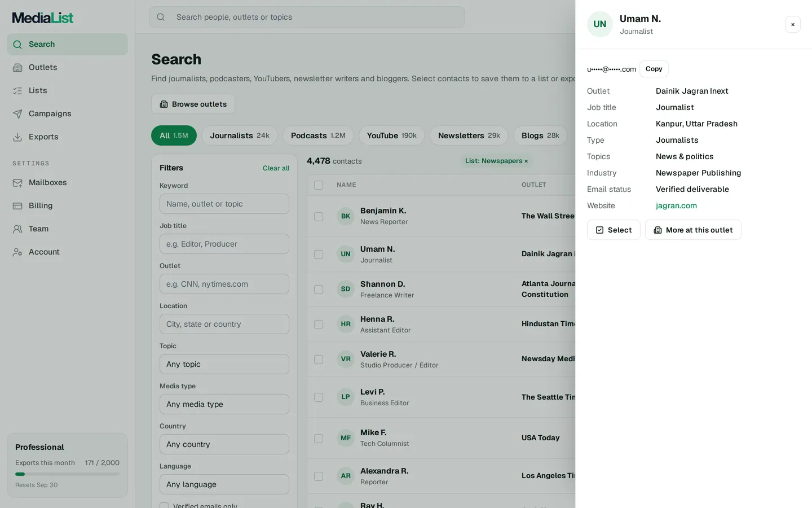812x508 pixels.
Task: Open Lists via its checklist icon
Action: click(x=17, y=91)
